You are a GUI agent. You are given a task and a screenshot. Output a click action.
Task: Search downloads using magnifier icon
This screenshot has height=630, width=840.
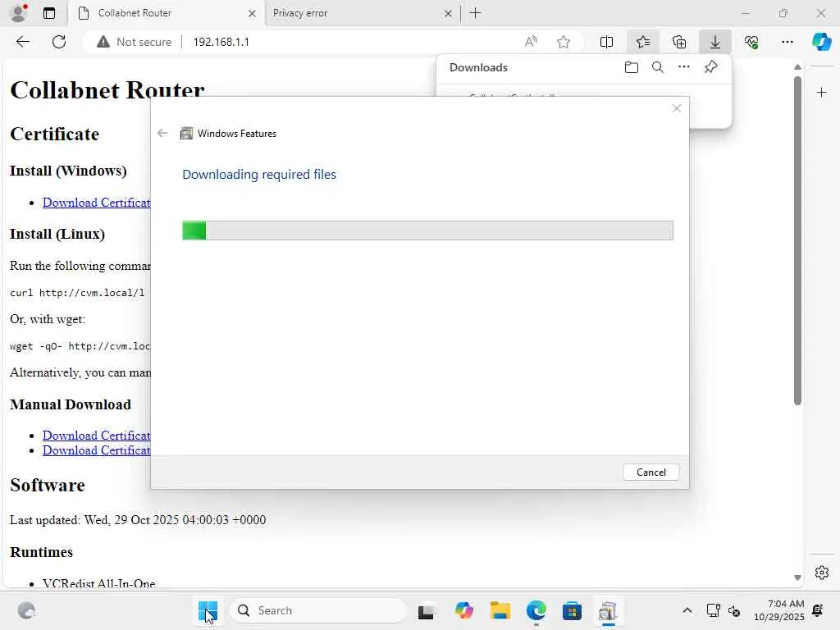(658, 67)
